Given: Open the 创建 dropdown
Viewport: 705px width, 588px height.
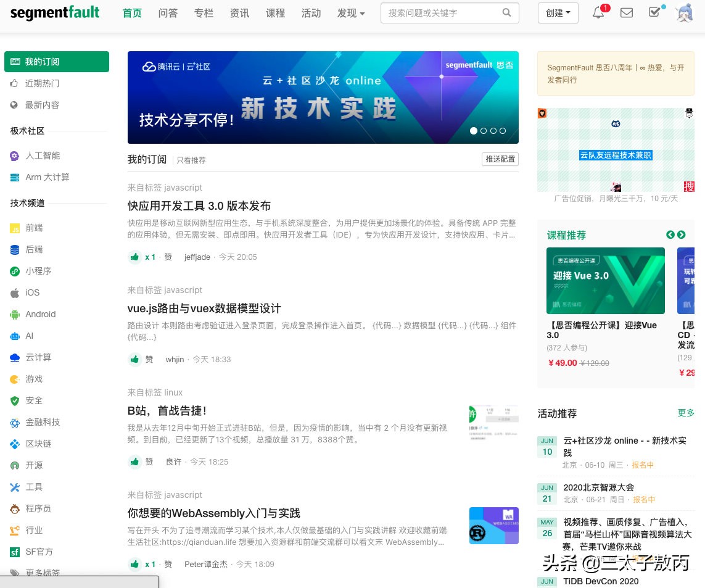Looking at the screenshot, I should pos(558,13).
